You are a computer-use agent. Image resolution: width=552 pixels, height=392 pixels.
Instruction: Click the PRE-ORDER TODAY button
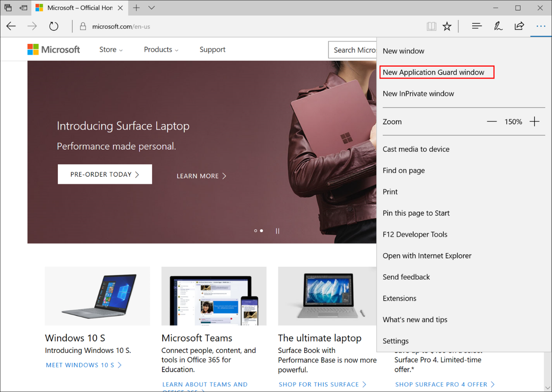(104, 174)
